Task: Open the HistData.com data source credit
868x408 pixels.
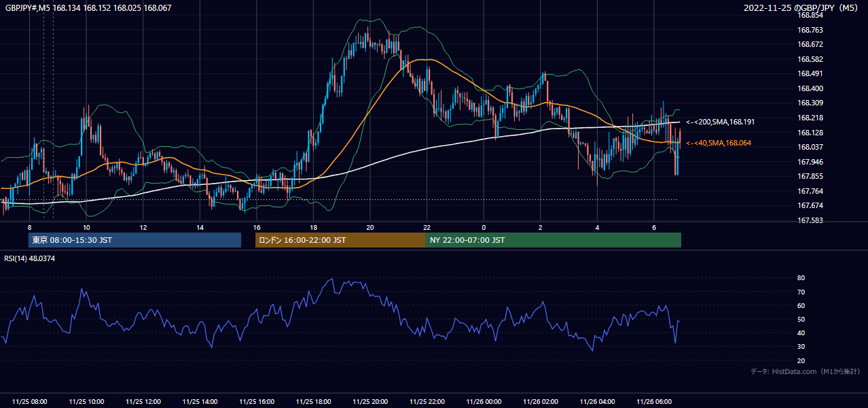Action: (806, 371)
